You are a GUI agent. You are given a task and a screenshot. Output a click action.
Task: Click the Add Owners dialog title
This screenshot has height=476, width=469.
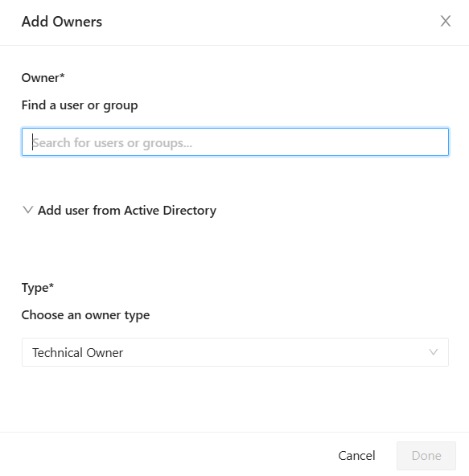(x=62, y=22)
